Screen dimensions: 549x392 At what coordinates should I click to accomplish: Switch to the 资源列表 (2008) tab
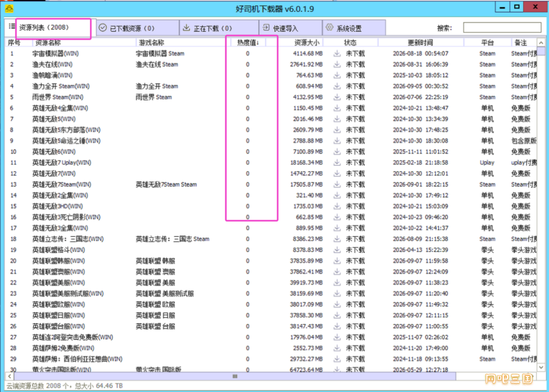tap(50, 28)
